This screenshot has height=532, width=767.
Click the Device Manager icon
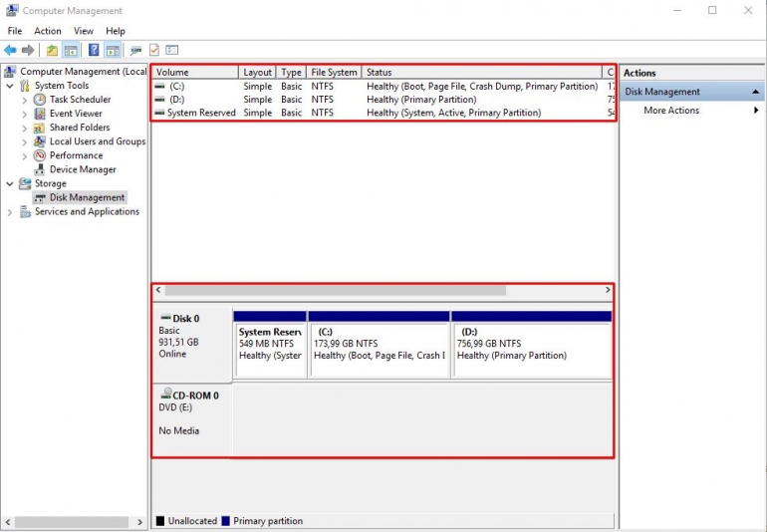pos(40,169)
